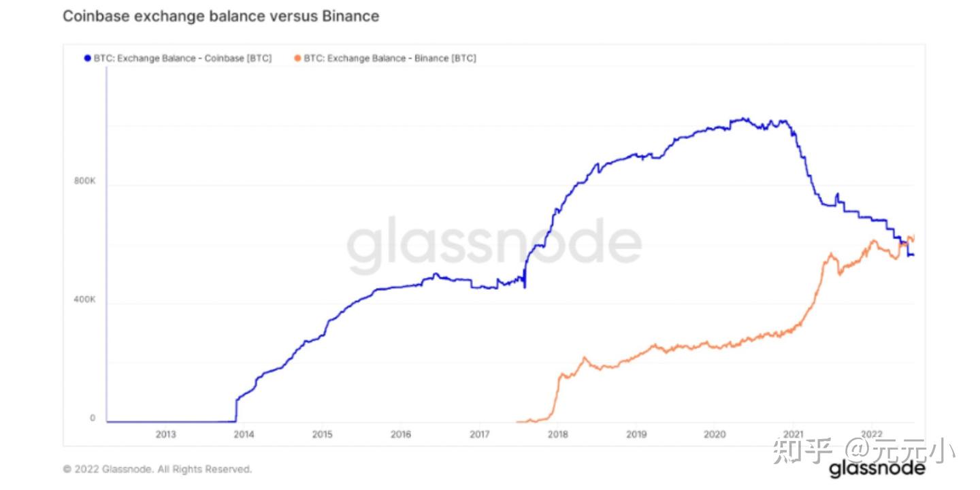Click the 400K y-axis label

pyautogui.click(x=85, y=300)
